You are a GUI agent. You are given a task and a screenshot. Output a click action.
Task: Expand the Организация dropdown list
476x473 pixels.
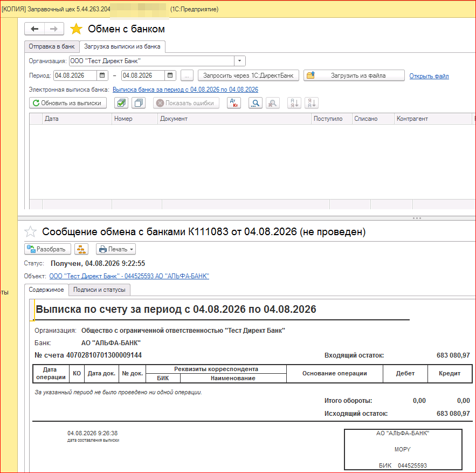click(239, 61)
